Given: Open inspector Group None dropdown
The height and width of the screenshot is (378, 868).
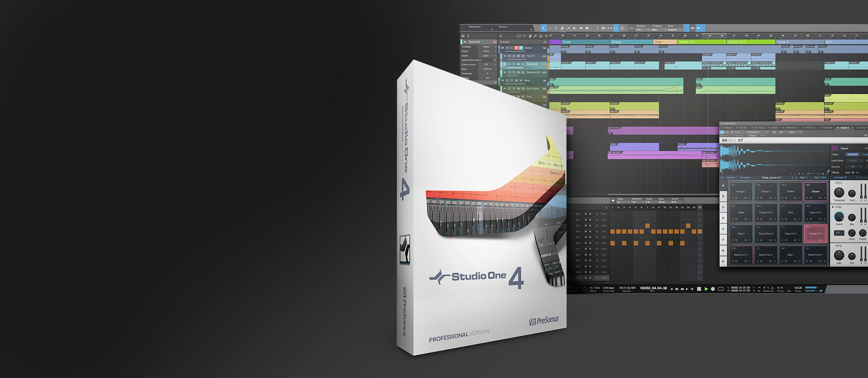Looking at the screenshot, I should point(488,51).
